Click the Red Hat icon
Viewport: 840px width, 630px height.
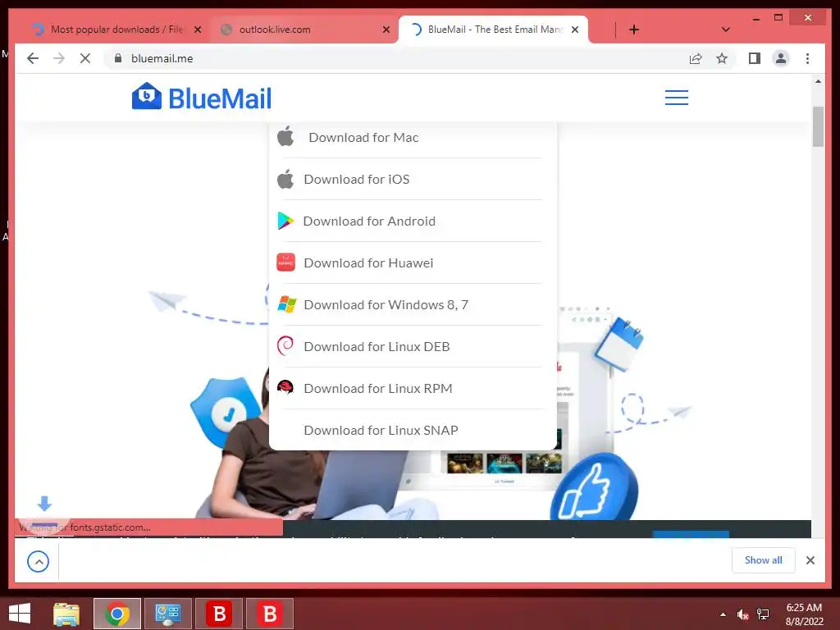(285, 387)
